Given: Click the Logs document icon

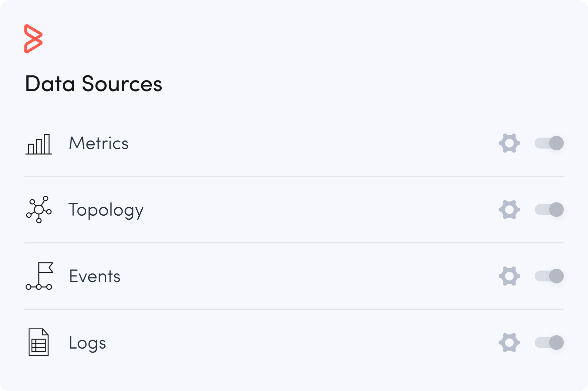Looking at the screenshot, I should [38, 342].
